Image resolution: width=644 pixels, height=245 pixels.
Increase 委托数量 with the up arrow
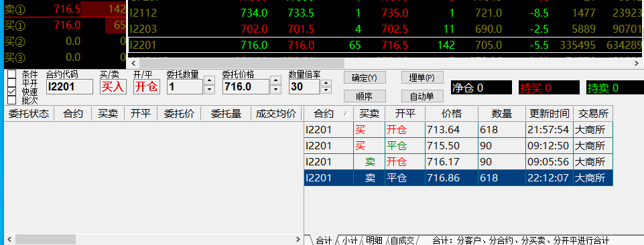pos(210,81)
